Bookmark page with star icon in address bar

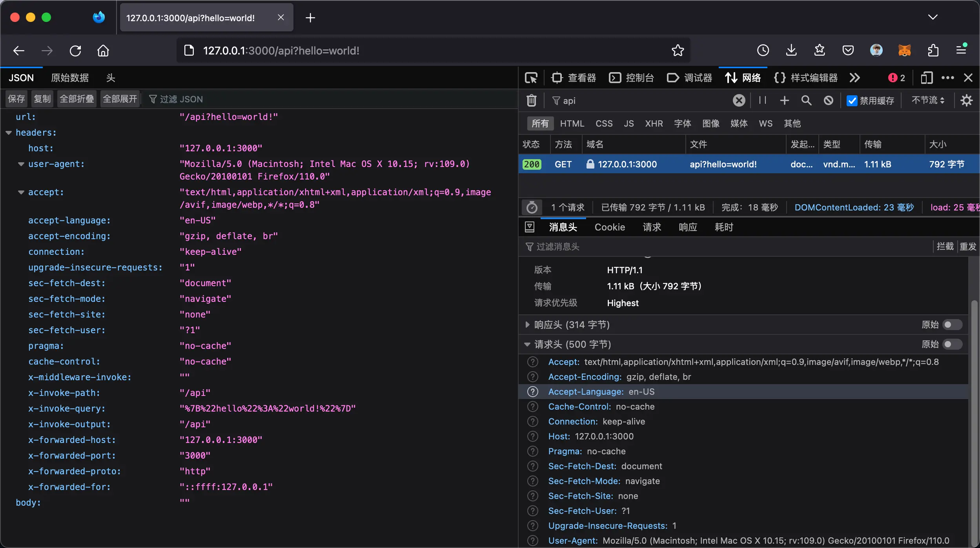click(x=678, y=51)
